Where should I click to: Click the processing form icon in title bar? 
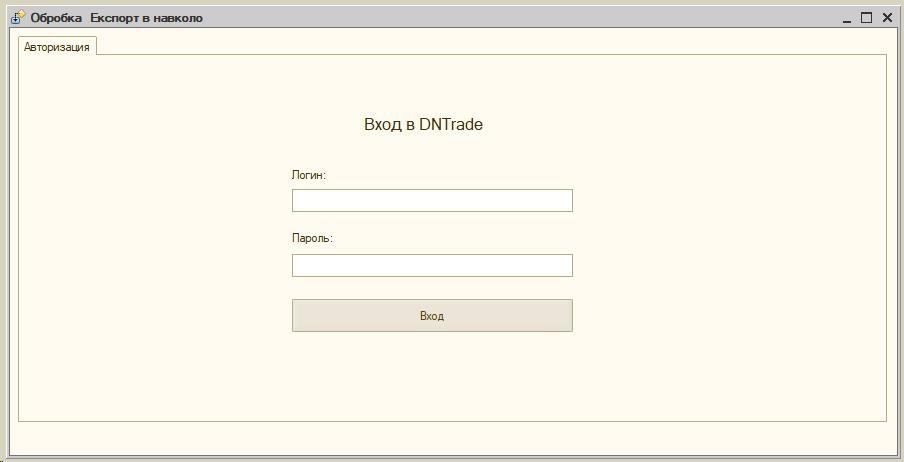point(18,17)
